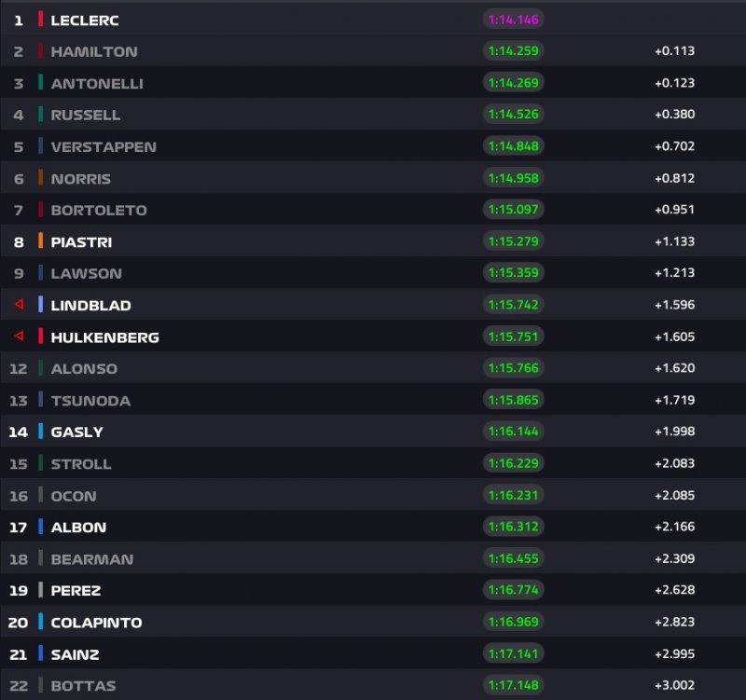Select Hamilton's 1:14.259 lap time badge
Image resolution: width=746 pixels, height=700 pixels.
[514, 51]
